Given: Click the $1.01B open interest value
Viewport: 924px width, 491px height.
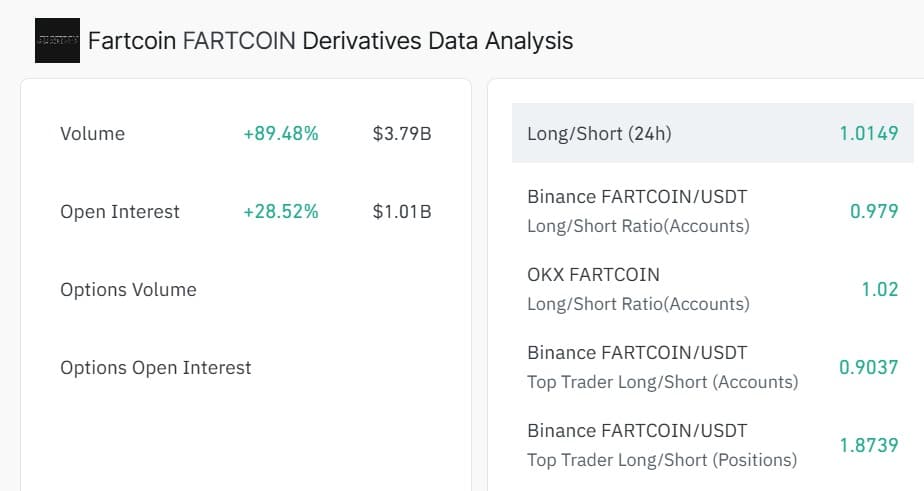Looking at the screenshot, I should [x=401, y=211].
